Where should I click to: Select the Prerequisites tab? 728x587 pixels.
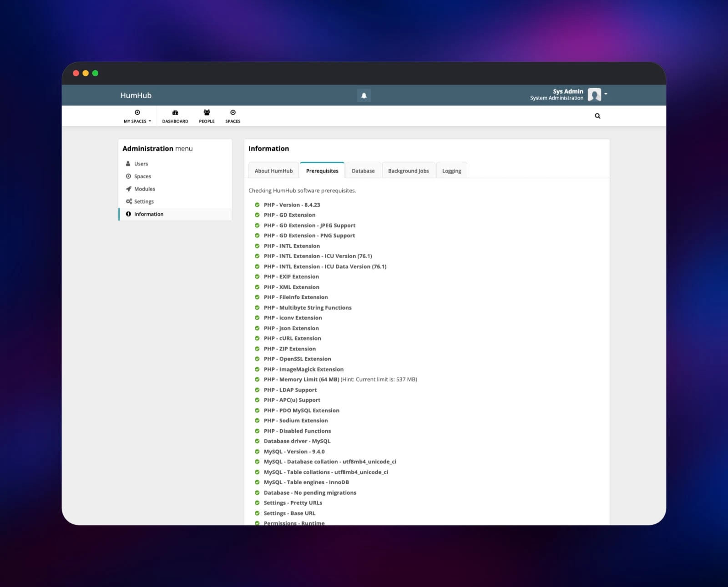(322, 171)
